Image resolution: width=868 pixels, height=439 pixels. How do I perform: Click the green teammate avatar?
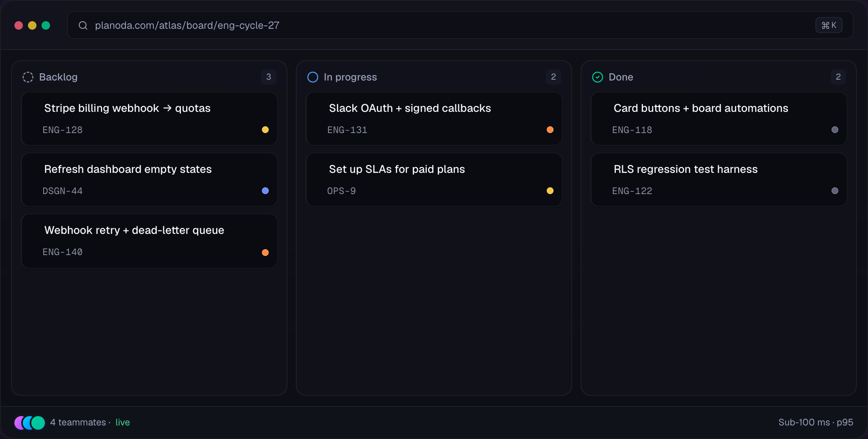coord(38,422)
